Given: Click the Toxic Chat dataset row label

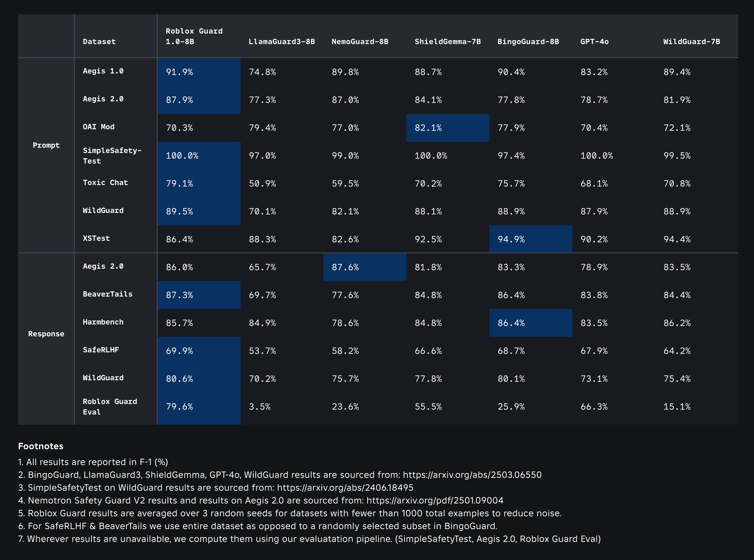Looking at the screenshot, I should click(105, 183).
